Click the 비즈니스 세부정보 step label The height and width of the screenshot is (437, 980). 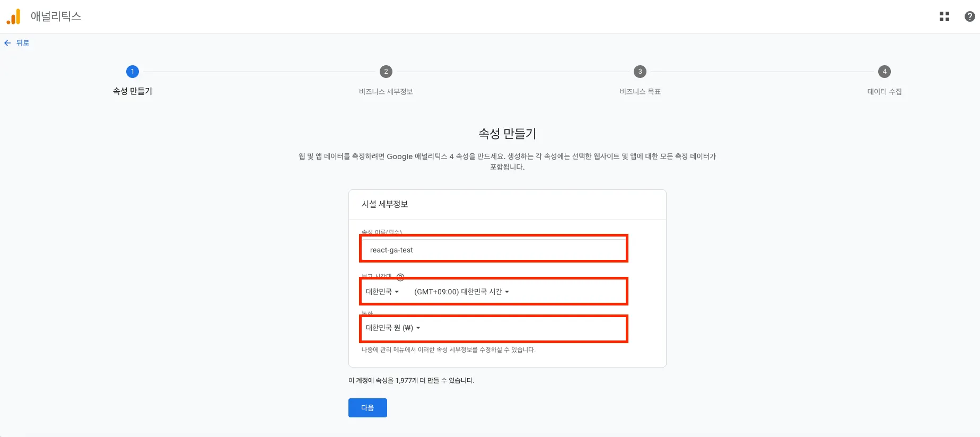386,92
